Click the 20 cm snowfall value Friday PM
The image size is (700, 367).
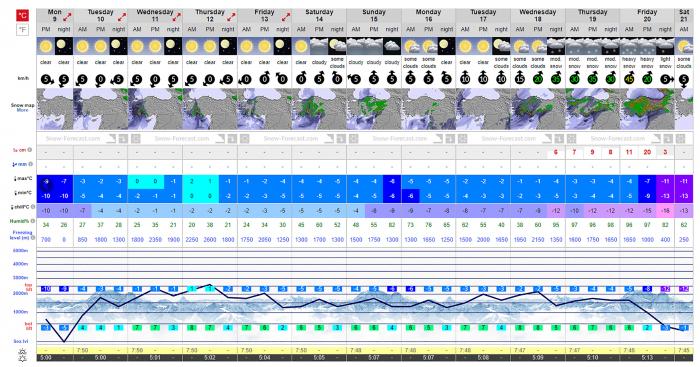tap(647, 152)
